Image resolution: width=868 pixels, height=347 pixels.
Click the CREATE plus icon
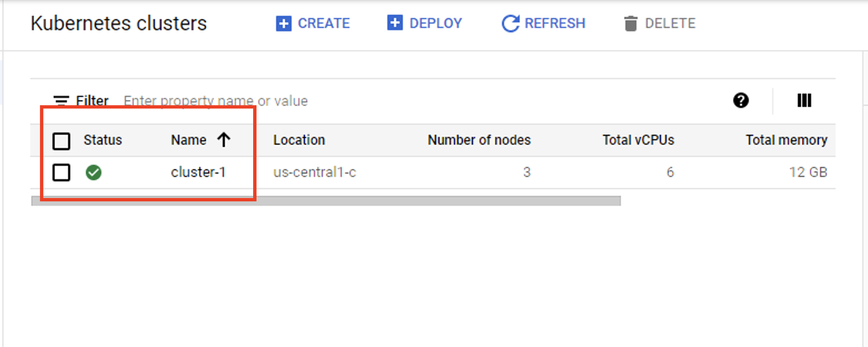[x=284, y=23]
